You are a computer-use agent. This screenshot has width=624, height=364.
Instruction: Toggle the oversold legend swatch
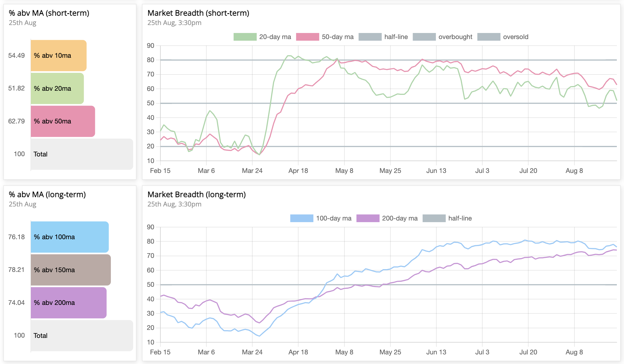pyautogui.click(x=489, y=37)
